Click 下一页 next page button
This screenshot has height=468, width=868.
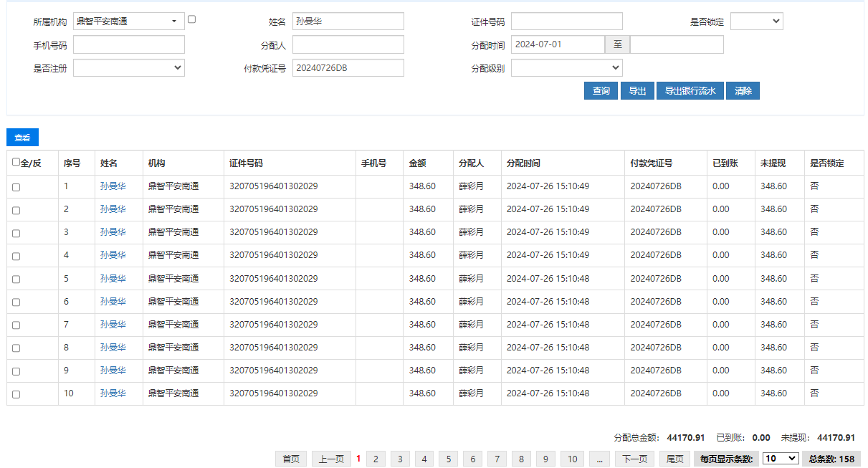pos(635,459)
